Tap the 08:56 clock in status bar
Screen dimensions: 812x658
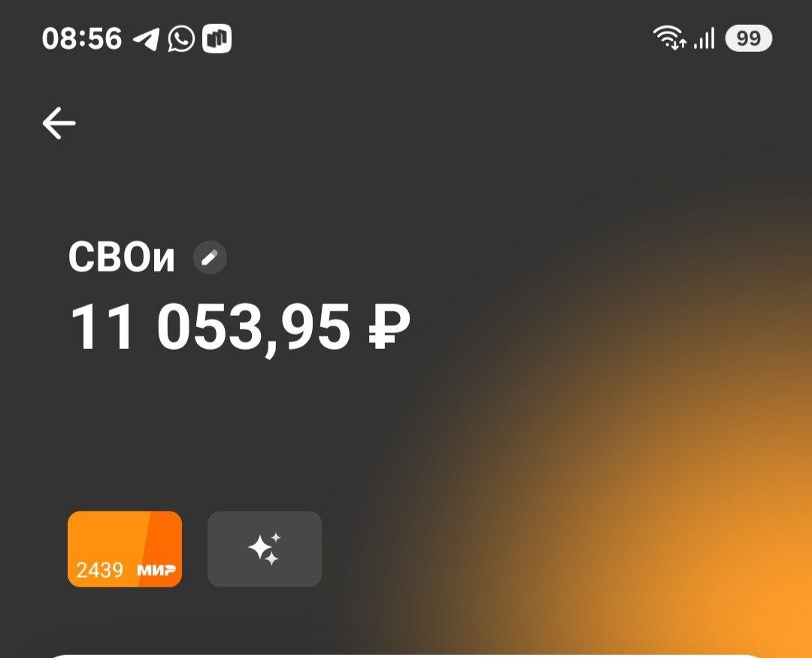tap(82, 39)
